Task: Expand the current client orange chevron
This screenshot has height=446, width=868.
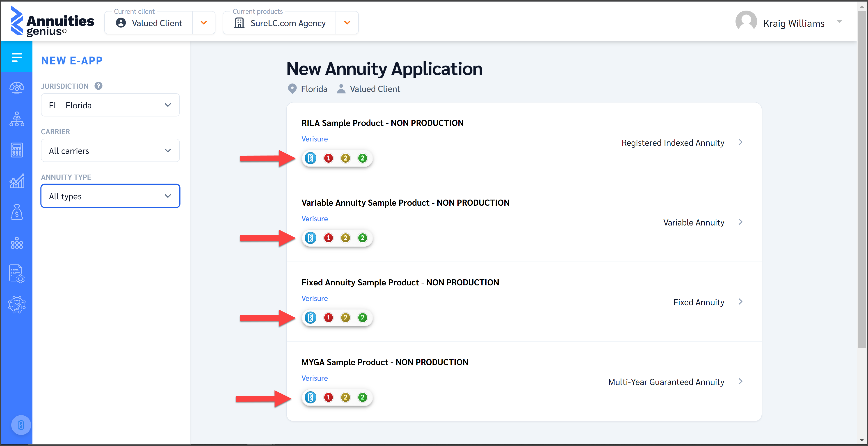Action: click(x=204, y=23)
